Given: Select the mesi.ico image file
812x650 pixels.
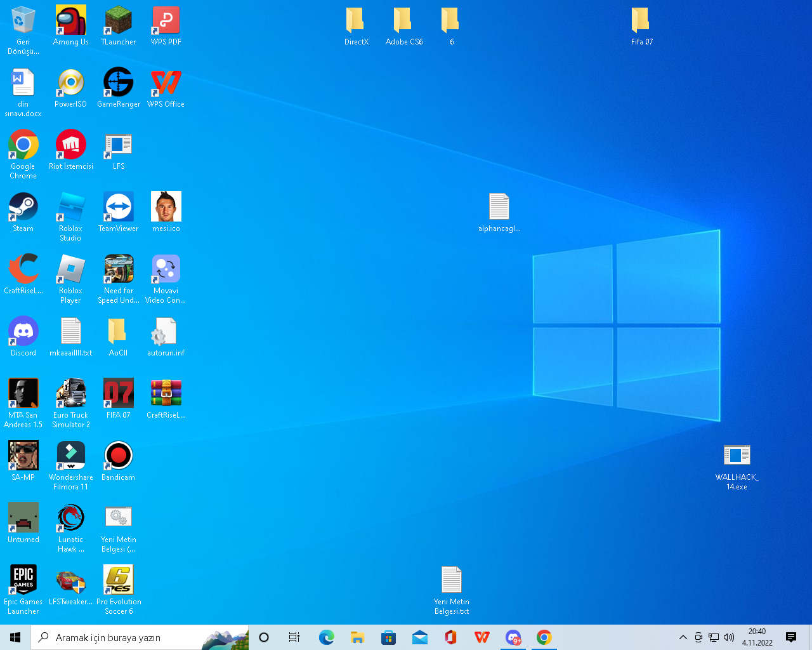Looking at the screenshot, I should point(166,207).
